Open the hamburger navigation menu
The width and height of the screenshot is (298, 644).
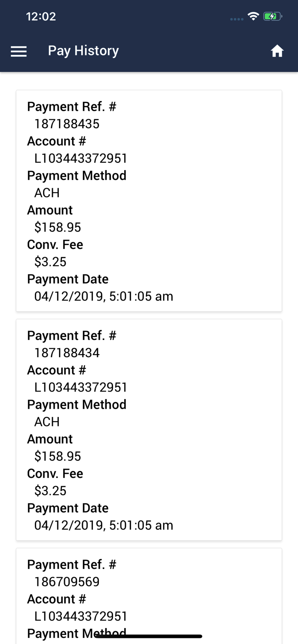click(x=19, y=52)
